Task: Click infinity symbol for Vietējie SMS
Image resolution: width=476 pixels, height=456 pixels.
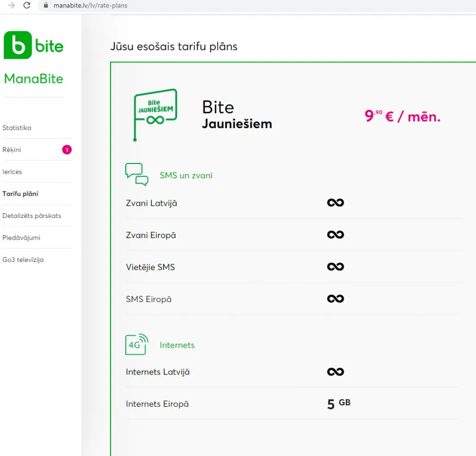Action: point(335,267)
